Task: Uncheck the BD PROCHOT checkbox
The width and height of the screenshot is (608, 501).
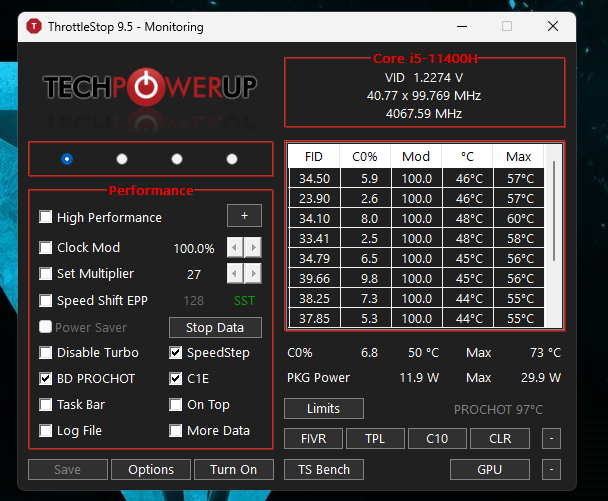Action: pos(45,378)
